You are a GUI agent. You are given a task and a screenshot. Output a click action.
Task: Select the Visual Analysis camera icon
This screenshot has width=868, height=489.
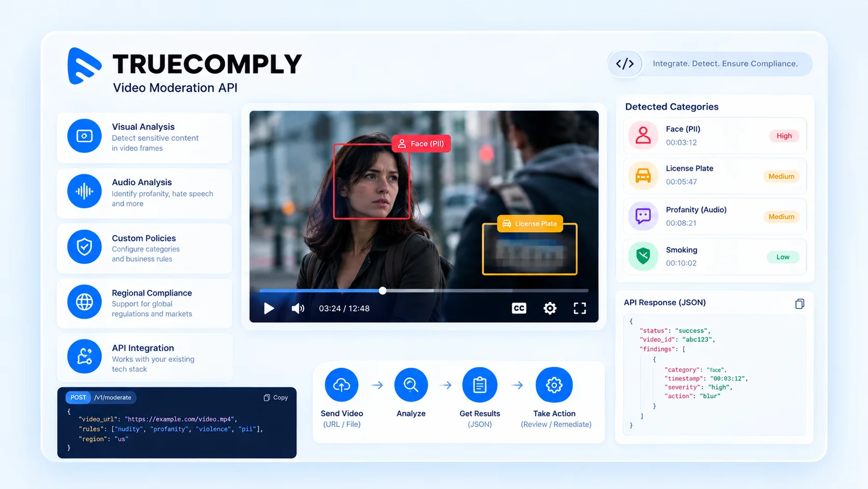tap(84, 136)
